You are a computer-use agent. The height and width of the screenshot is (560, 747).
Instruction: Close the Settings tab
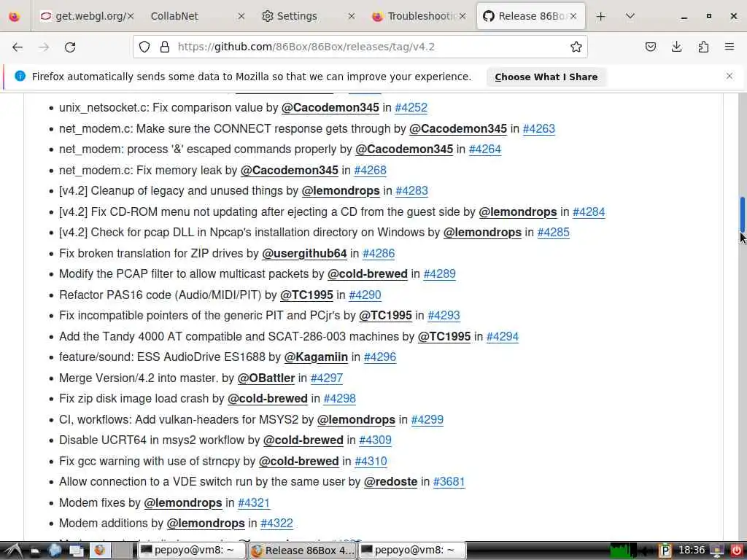[x=352, y=16]
